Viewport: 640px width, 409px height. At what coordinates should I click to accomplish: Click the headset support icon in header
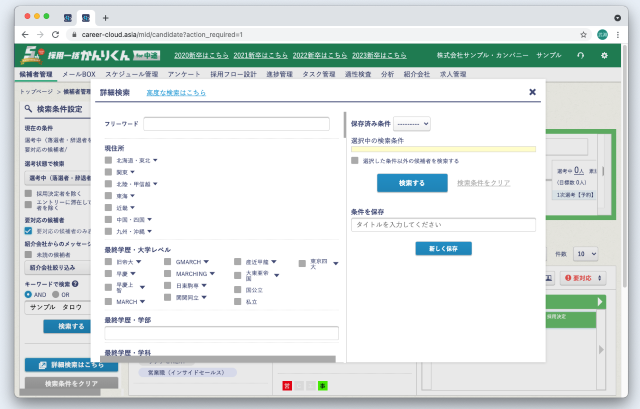point(581,55)
